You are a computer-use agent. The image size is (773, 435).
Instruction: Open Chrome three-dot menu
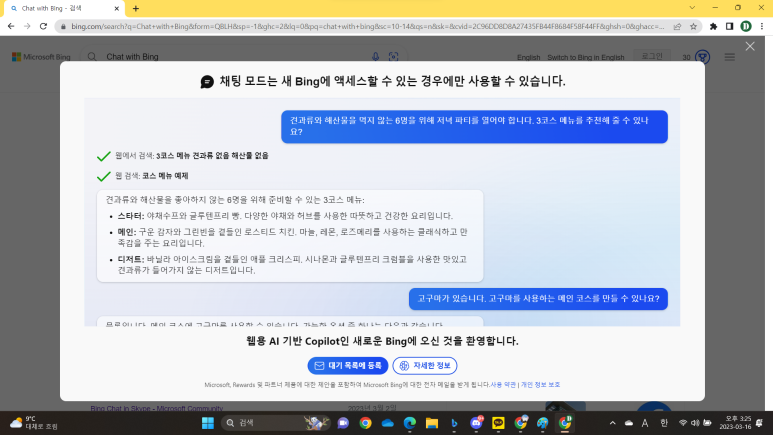tap(762, 26)
